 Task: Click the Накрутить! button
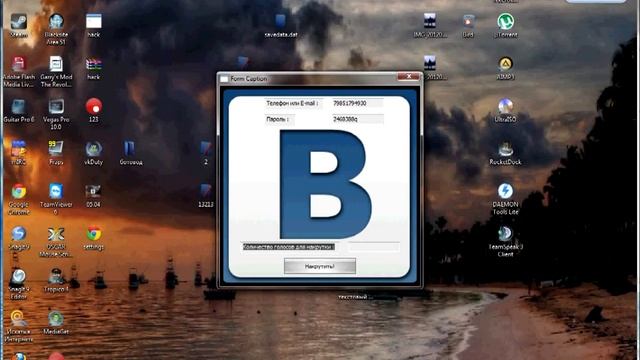[x=320, y=266]
